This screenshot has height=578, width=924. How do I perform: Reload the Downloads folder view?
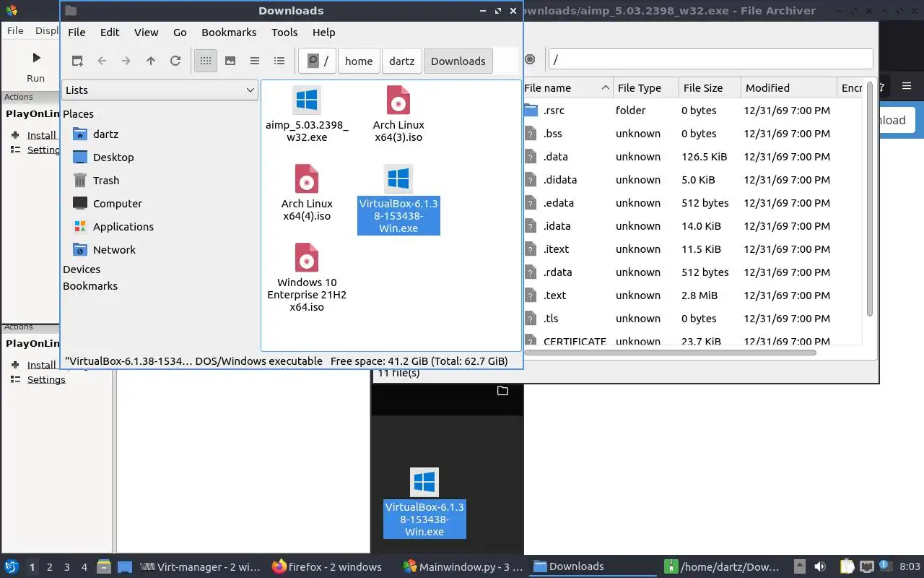point(175,61)
